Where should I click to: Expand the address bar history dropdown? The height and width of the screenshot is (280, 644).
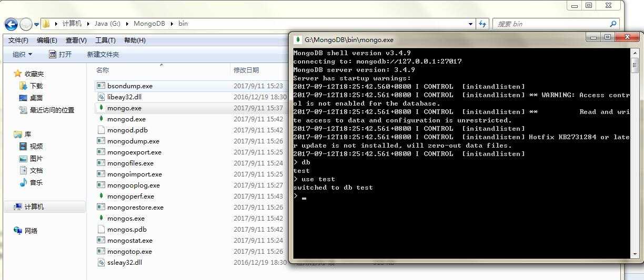[x=471, y=24]
